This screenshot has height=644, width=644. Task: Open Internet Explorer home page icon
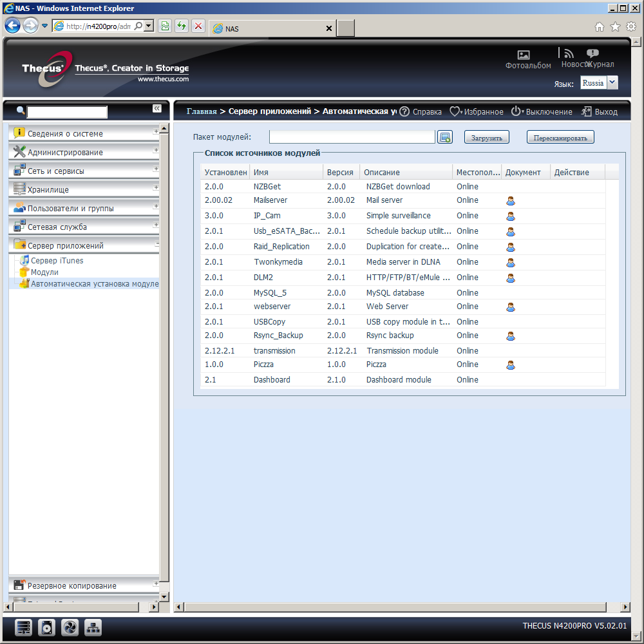(x=600, y=26)
